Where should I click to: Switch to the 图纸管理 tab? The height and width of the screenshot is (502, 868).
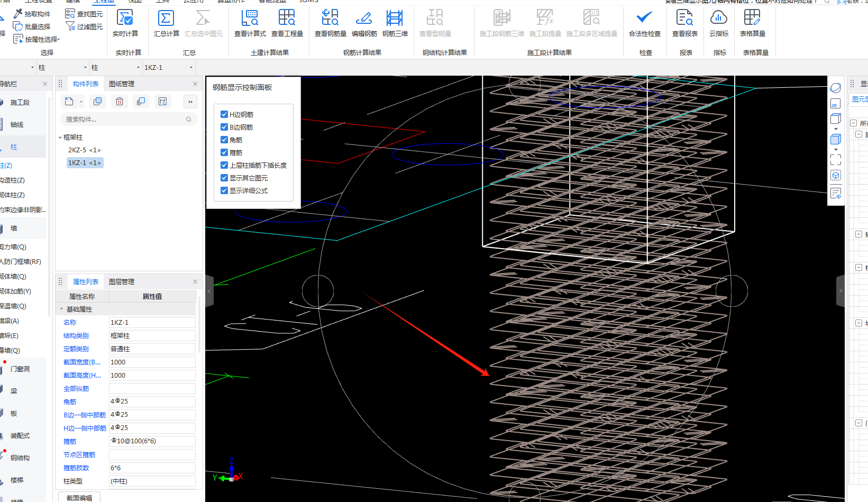tap(122, 84)
